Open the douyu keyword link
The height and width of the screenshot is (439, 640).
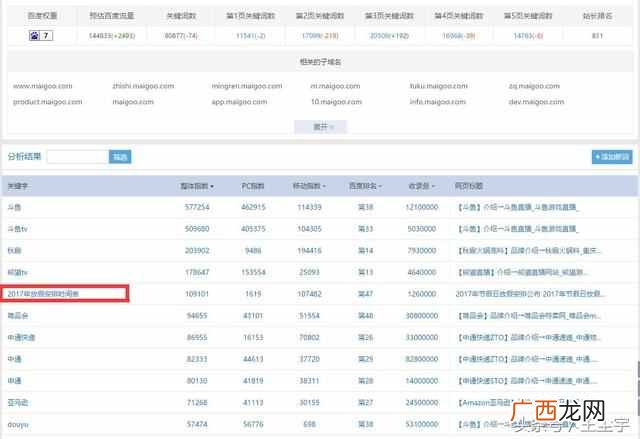pyautogui.click(x=18, y=424)
